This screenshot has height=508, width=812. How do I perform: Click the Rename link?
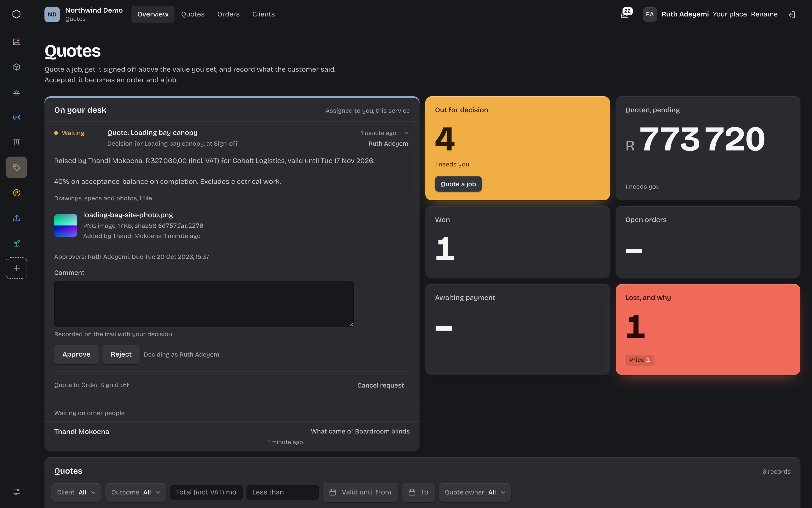[x=764, y=14]
